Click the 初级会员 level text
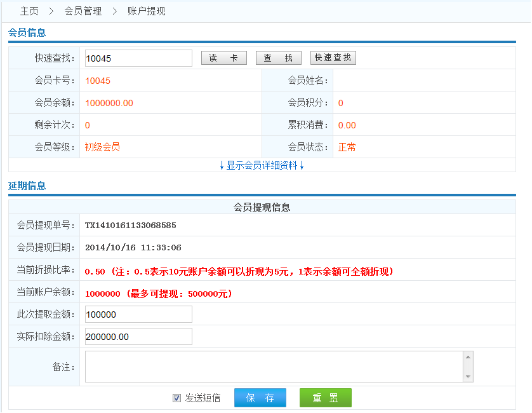The height and width of the screenshot is (413, 532). 102,147
